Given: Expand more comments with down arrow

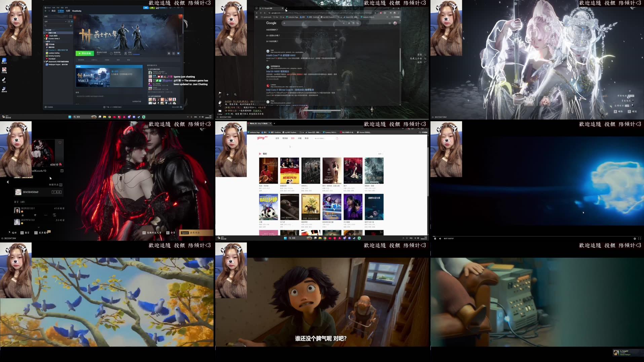Looking at the screenshot, I should [x=38, y=227].
